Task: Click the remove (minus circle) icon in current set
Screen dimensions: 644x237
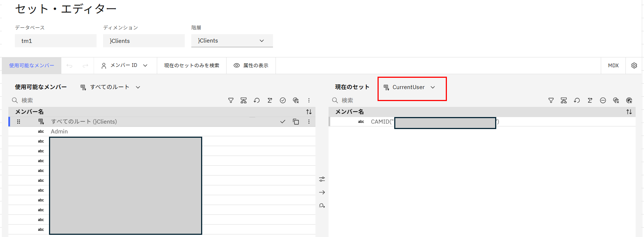Action: click(x=603, y=100)
